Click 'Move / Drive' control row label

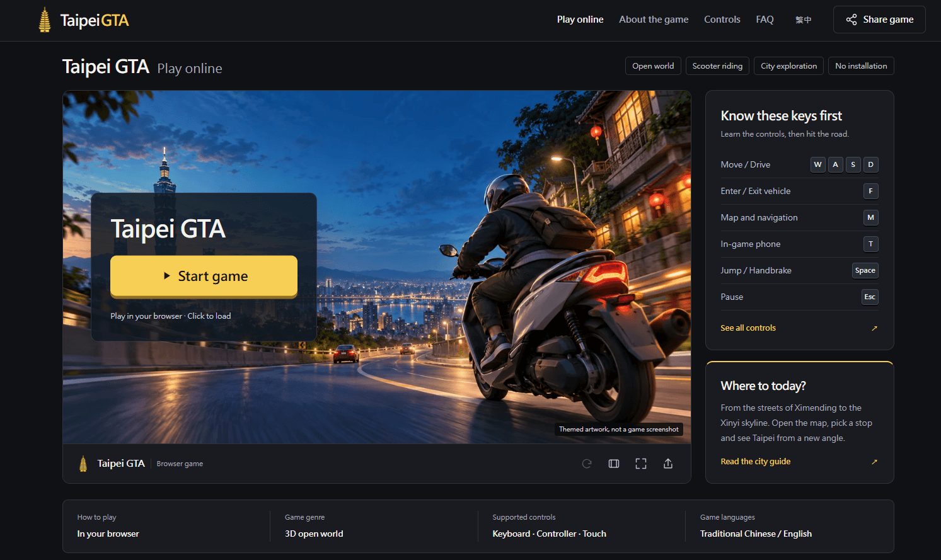(x=745, y=164)
